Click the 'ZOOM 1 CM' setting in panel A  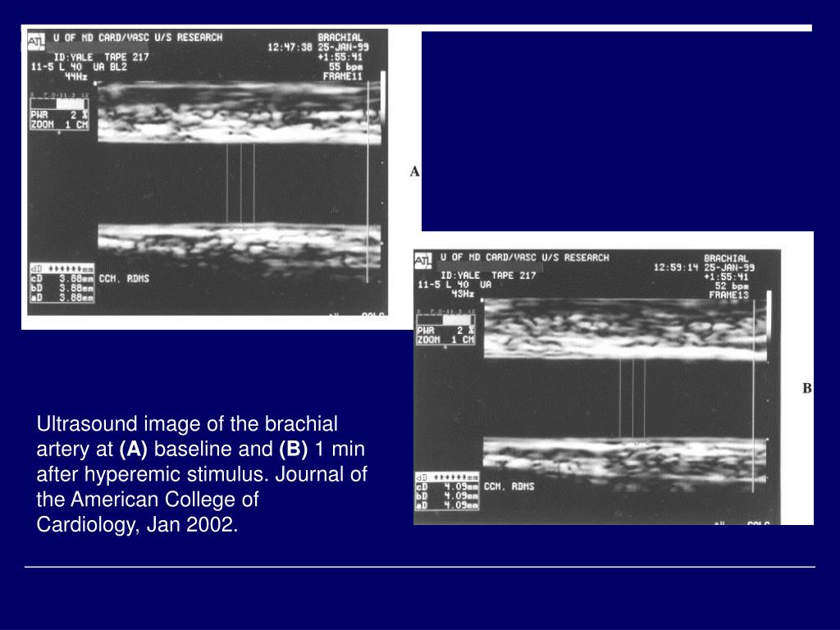click(x=59, y=125)
